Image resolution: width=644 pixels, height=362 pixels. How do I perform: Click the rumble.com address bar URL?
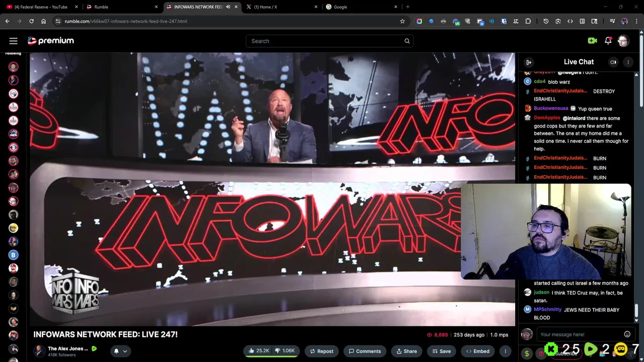(126, 21)
